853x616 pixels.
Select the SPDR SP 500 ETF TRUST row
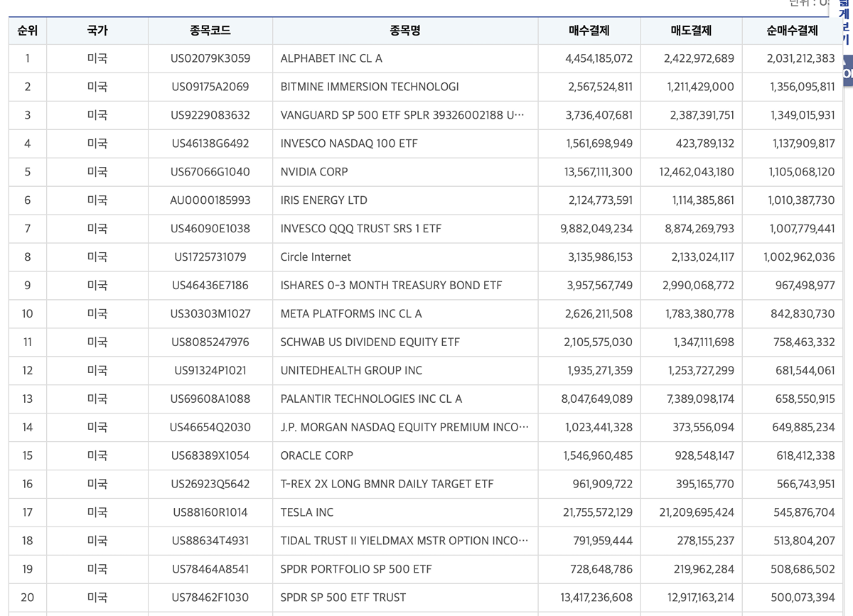point(343,598)
